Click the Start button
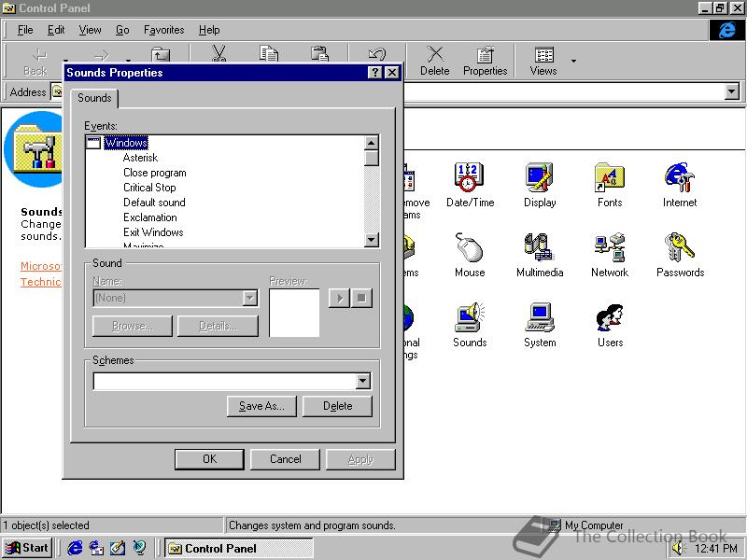Screen dimensions: 747x560 [27, 548]
